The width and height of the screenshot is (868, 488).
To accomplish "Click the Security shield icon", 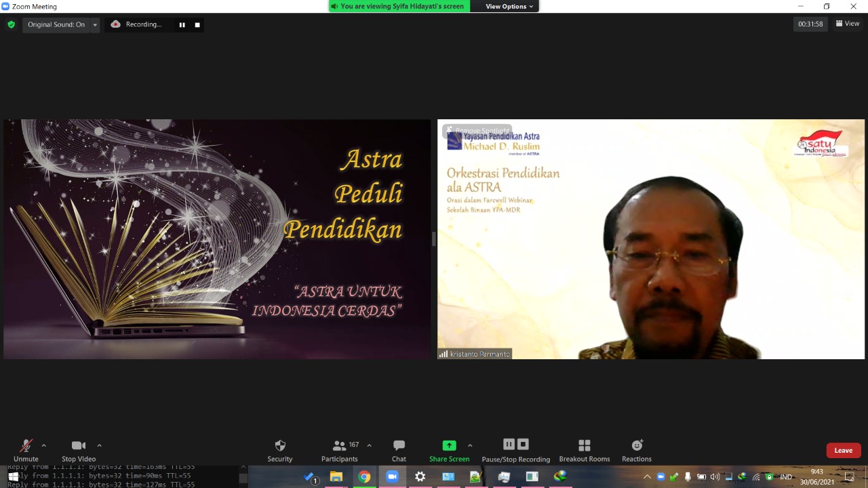I will pos(279,445).
